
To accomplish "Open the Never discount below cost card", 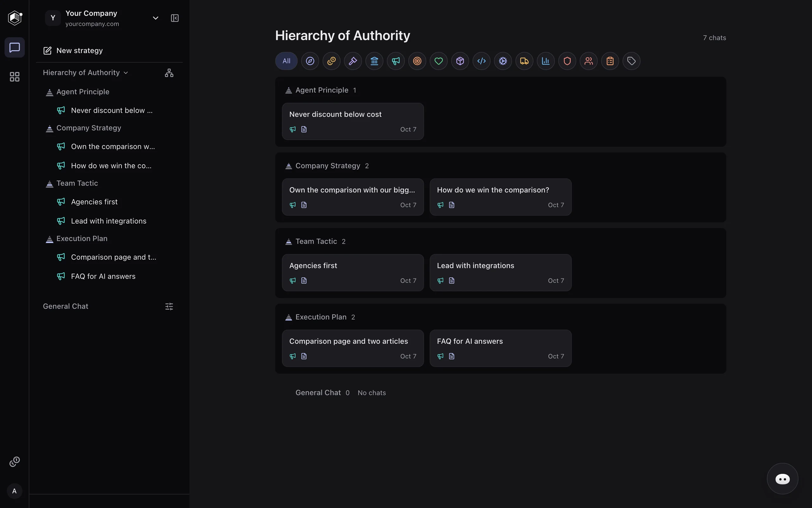I will [353, 121].
